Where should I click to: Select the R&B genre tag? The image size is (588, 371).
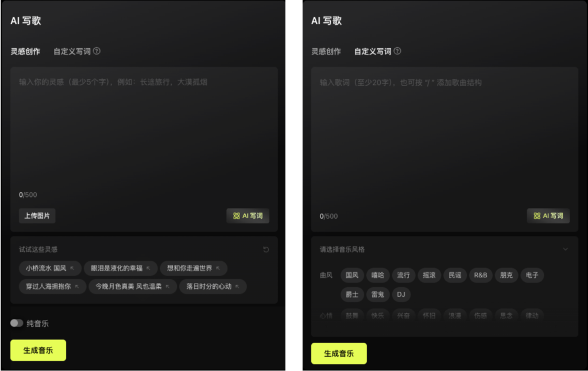coord(481,275)
